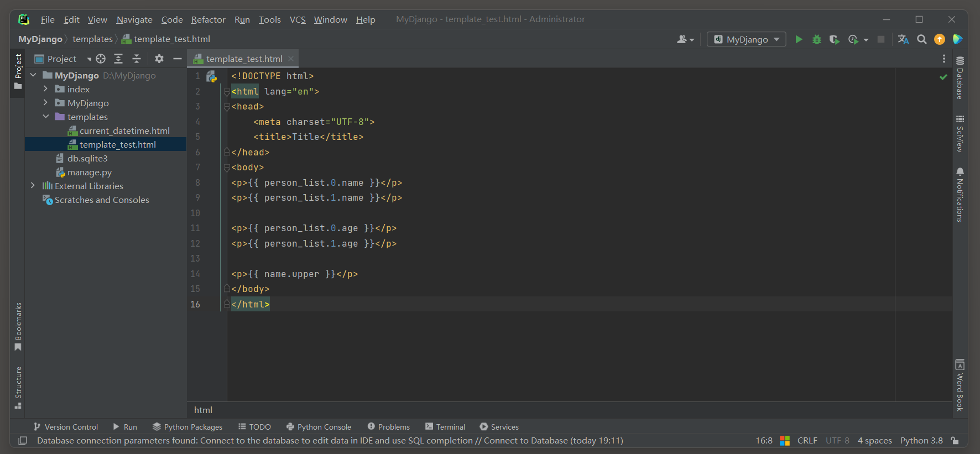Screen dimensions: 980x454
Task: Click the Python 3.8 interpreter status
Action: [921, 441]
